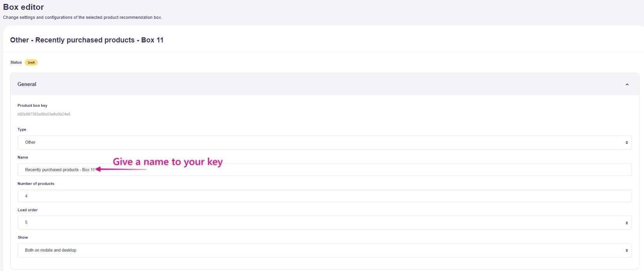Click the Name field label
Screen dimensions: 644x271
click(23, 157)
